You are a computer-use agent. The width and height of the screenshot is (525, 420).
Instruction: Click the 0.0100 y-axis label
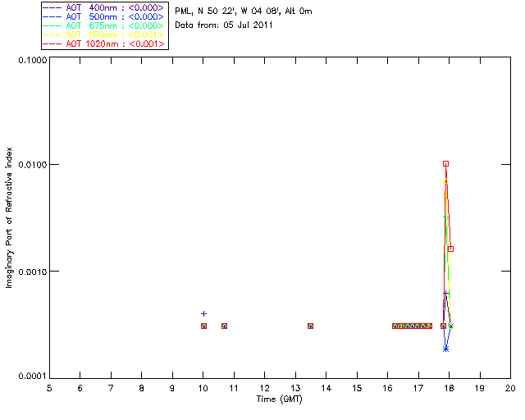coord(33,165)
